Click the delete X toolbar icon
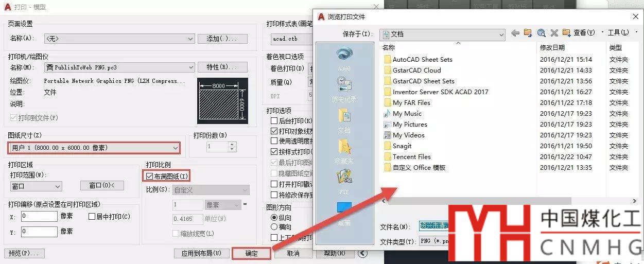Image resolution: width=644 pixels, height=264 pixels. (x=554, y=33)
